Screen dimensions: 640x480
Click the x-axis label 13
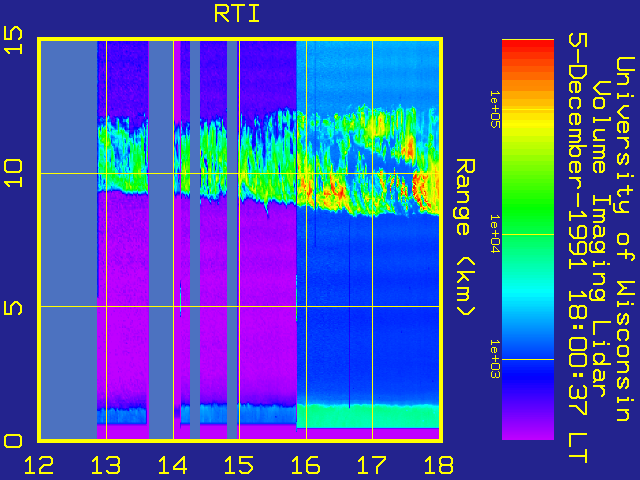(x=106, y=465)
